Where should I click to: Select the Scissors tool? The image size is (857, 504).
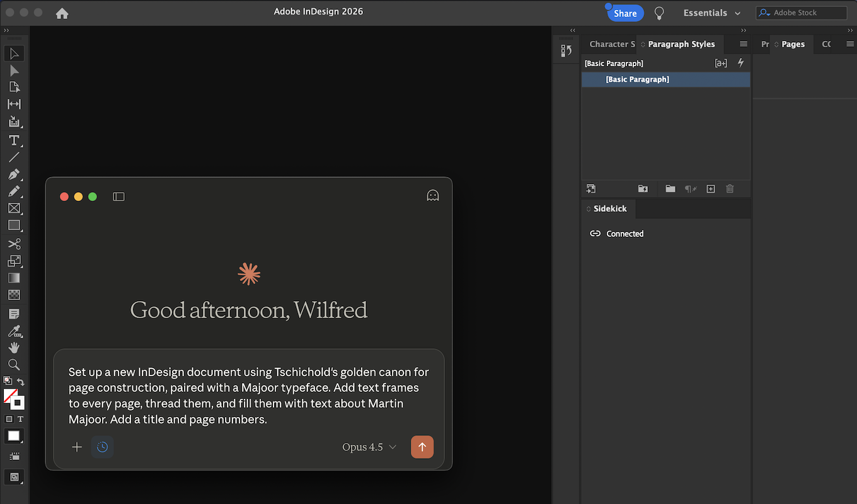(x=14, y=244)
